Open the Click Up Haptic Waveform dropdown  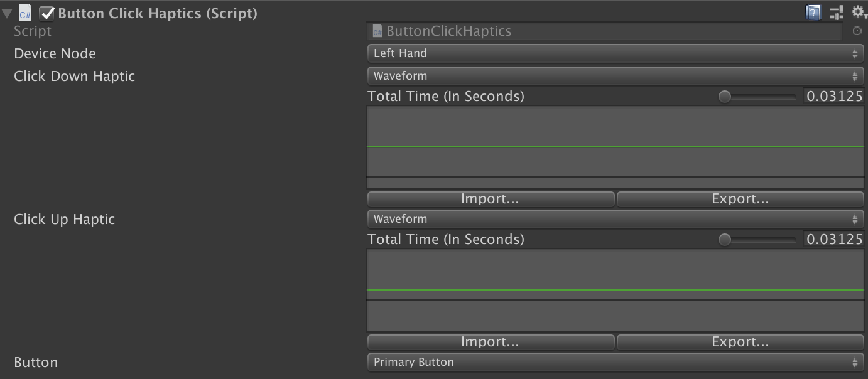[615, 219]
